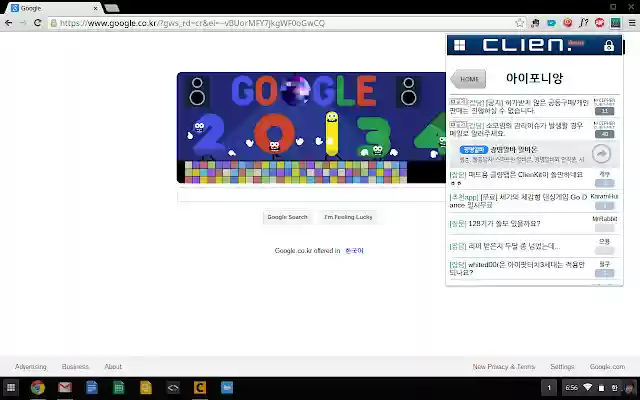
Task: Click the browser forward arrow
Action: click(23, 23)
